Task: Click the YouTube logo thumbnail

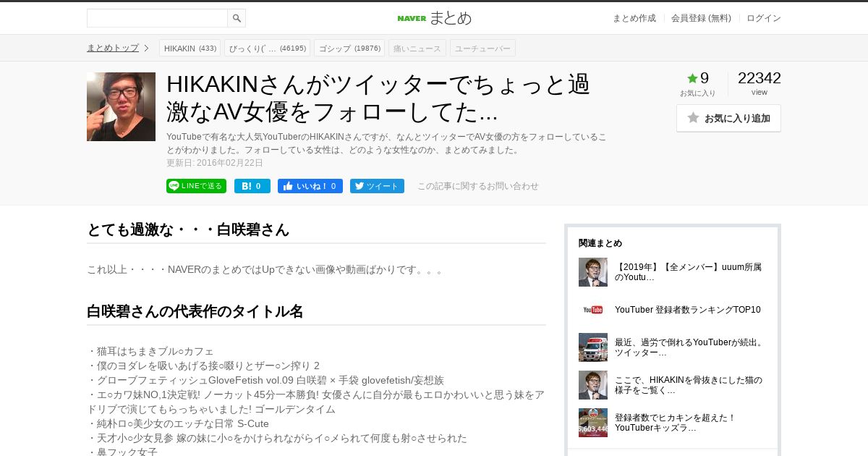Action: pyautogui.click(x=593, y=310)
